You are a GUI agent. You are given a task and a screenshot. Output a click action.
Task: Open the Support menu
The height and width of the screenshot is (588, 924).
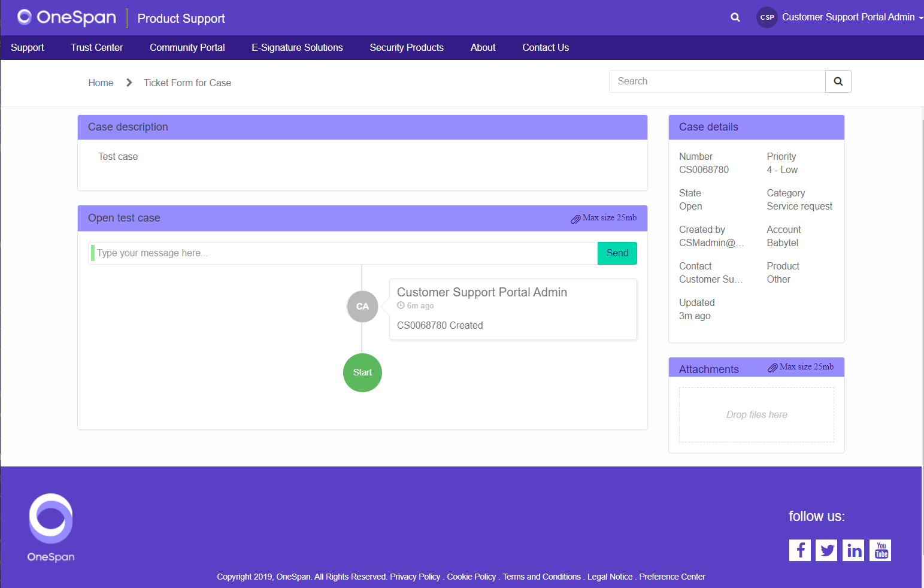pyautogui.click(x=27, y=47)
